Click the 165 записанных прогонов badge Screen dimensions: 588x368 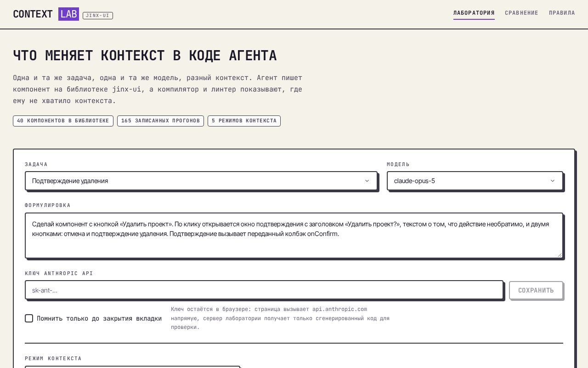160,121
